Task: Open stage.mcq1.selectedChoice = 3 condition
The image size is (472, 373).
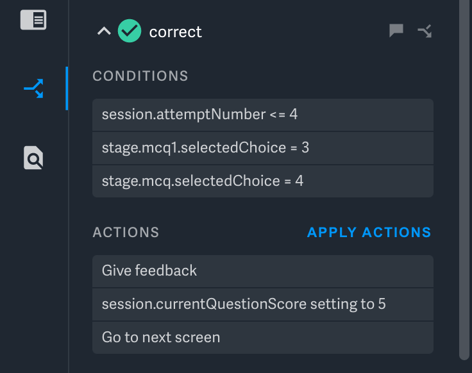Action: (263, 148)
